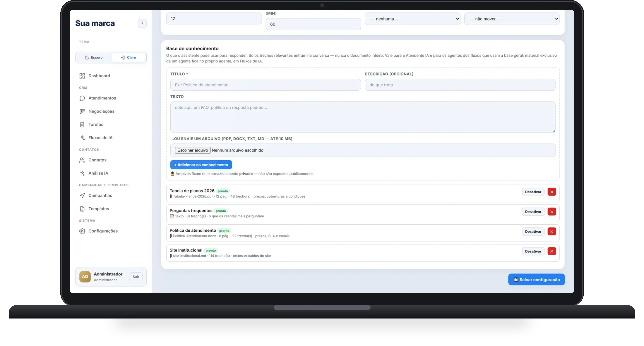
Task: Deactivate Tabela de planos 2026
Action: pos(533,192)
